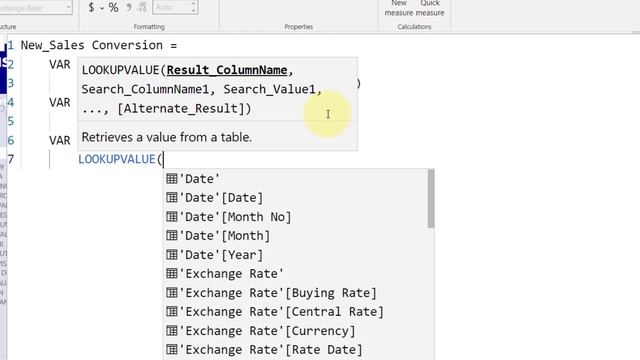
Task: Apply percentage format with % icon
Action: [x=113, y=7]
